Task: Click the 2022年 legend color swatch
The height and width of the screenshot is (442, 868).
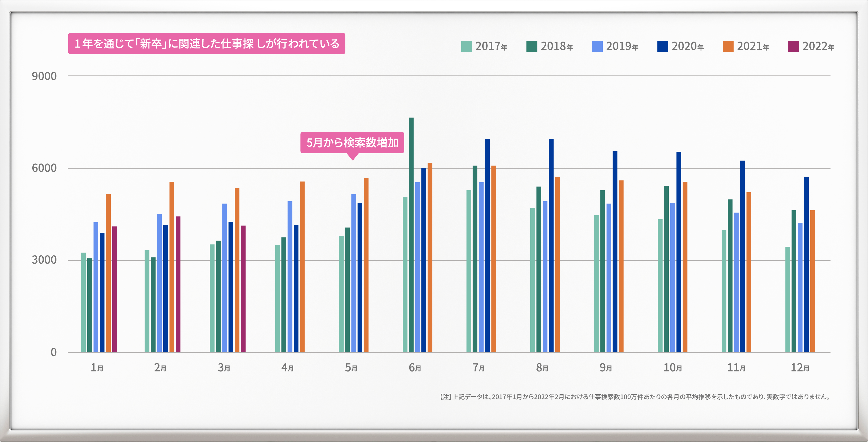Action: [x=793, y=46]
